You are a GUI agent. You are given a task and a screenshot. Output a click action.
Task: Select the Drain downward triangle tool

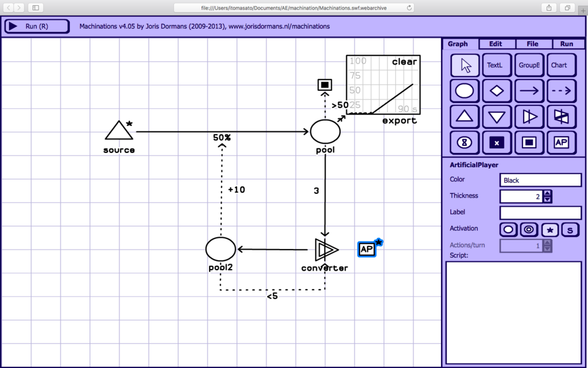[x=497, y=117]
